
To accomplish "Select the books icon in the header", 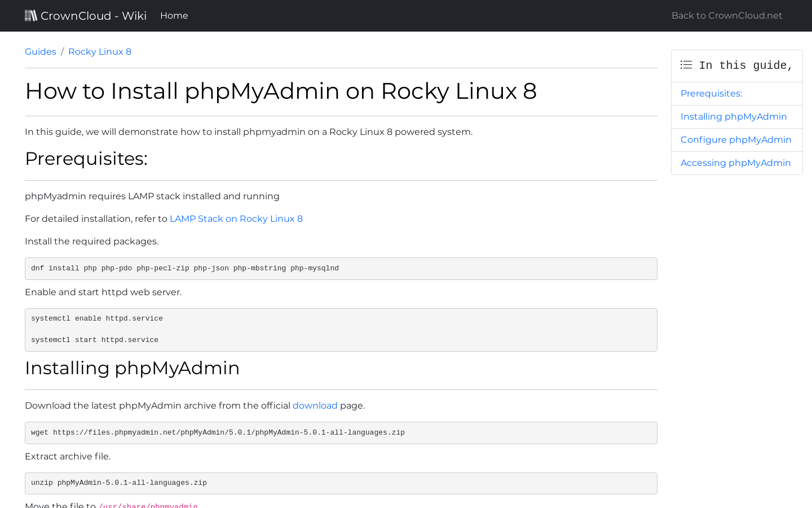I will pos(31,15).
